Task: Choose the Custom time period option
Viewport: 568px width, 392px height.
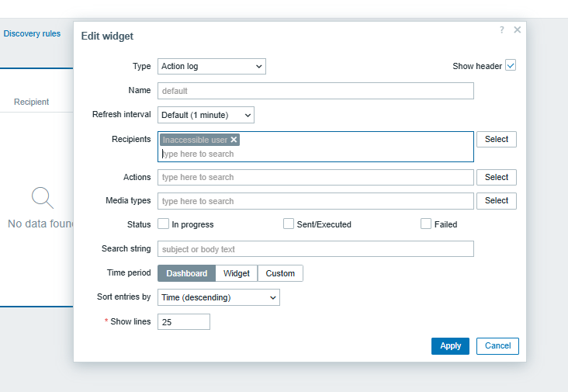Action: click(280, 273)
